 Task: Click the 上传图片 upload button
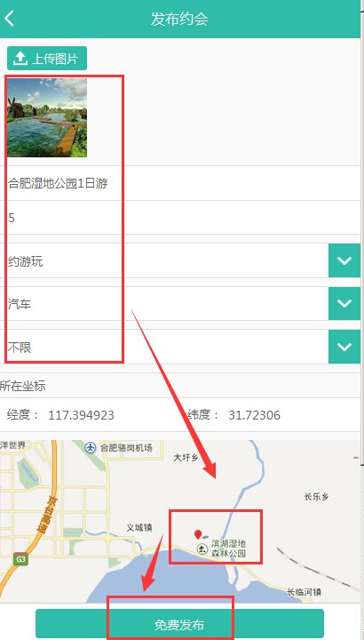[x=47, y=59]
